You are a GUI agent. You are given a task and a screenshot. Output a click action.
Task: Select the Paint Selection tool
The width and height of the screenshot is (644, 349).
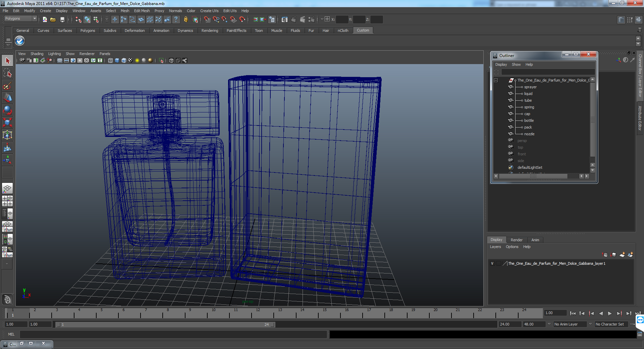tap(7, 86)
